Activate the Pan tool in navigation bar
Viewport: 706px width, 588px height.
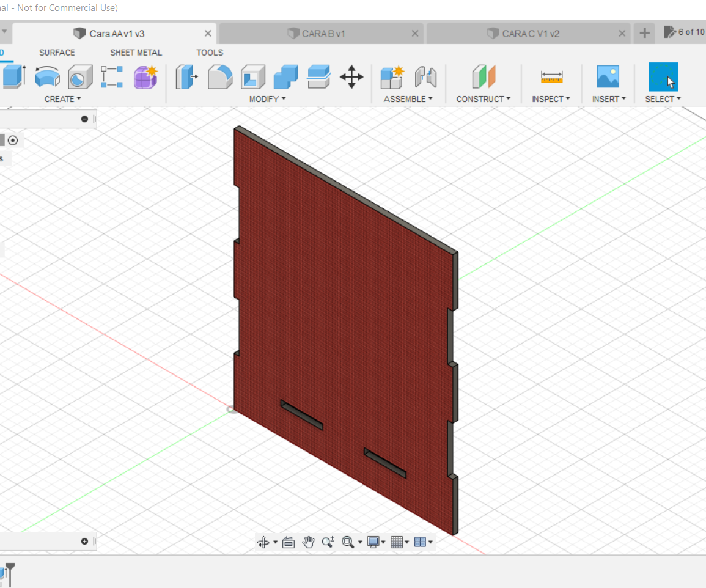click(308, 542)
